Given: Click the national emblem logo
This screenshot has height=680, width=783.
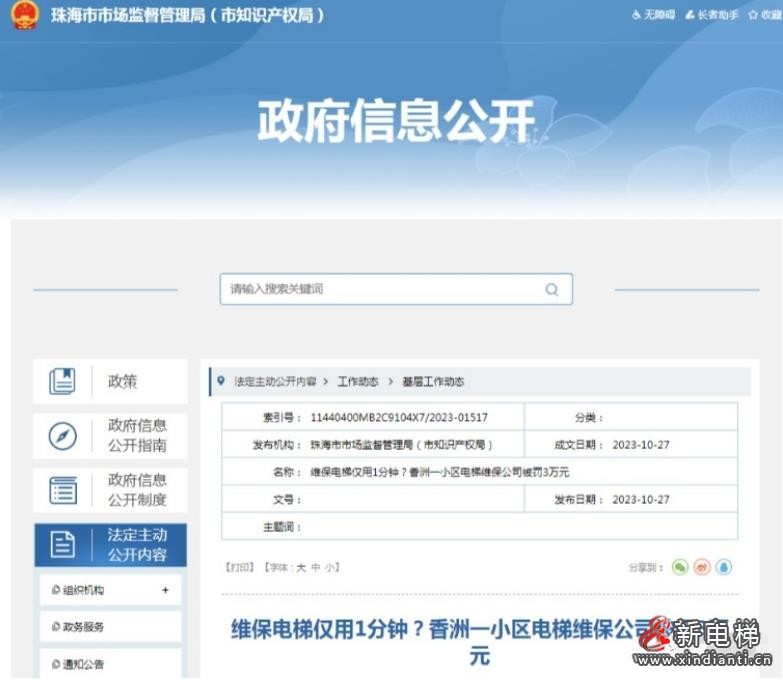Looking at the screenshot, I should click(24, 15).
